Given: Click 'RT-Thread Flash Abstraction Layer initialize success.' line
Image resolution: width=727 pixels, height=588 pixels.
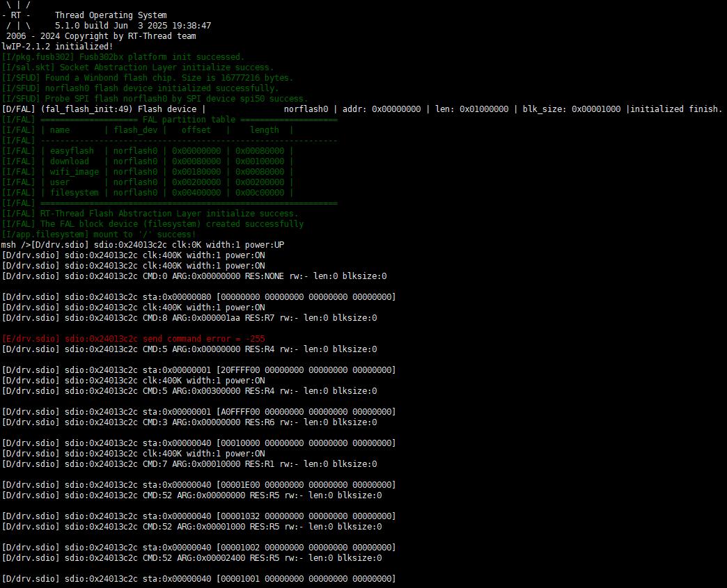Looking at the screenshot, I should click(x=150, y=214).
